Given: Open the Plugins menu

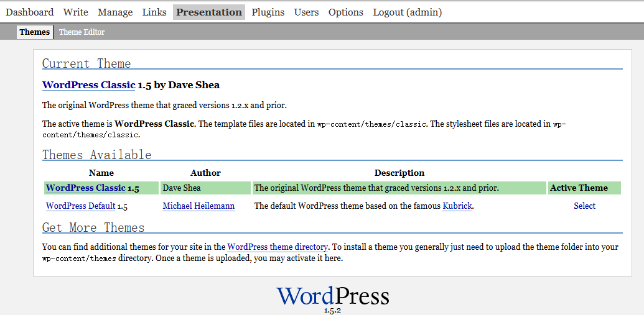Looking at the screenshot, I should 268,12.
